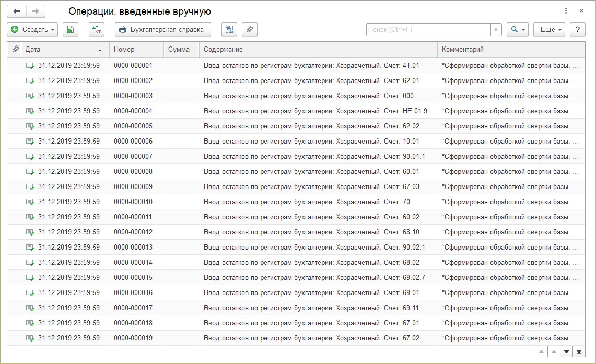
Task: Select number 0000-000004
Action: tap(133, 111)
